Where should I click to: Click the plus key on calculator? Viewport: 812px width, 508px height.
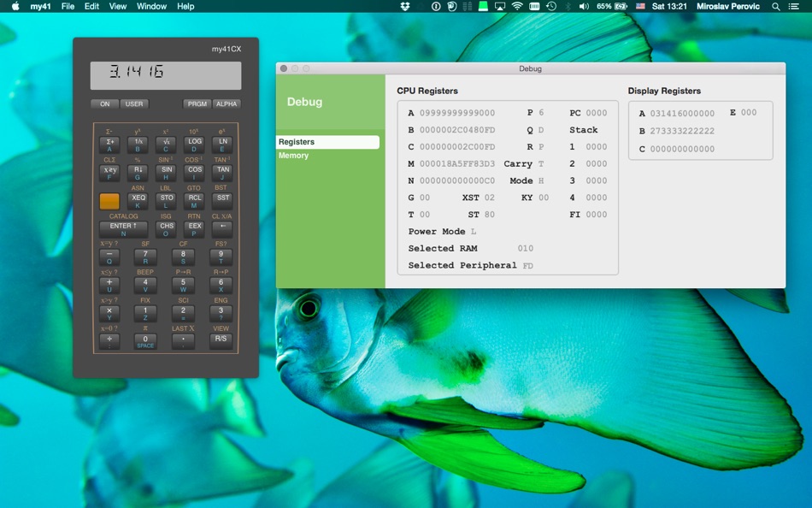coord(109,286)
